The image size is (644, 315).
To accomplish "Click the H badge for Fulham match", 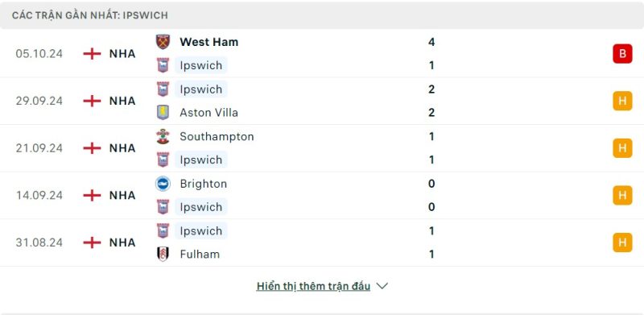I will tap(622, 242).
